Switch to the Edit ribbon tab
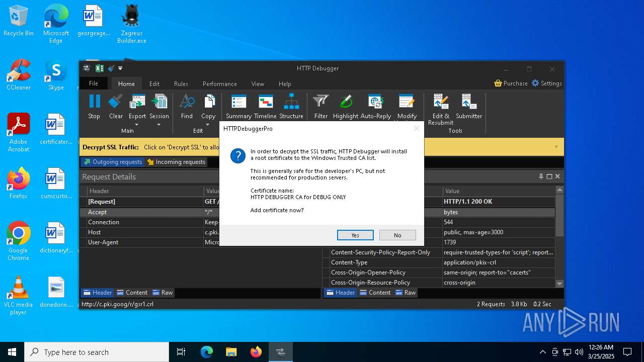The height and width of the screenshot is (362, 644). [x=154, y=84]
